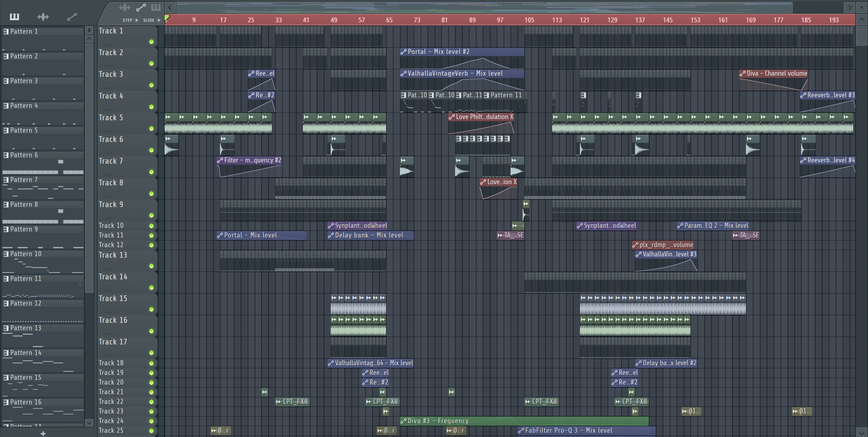Mute Track 1 with its green LED
This screenshot has height=437, width=868.
[x=151, y=42]
